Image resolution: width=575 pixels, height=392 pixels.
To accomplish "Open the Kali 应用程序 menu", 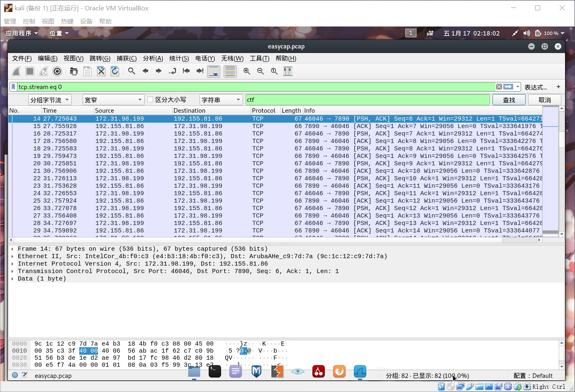I will [x=22, y=33].
